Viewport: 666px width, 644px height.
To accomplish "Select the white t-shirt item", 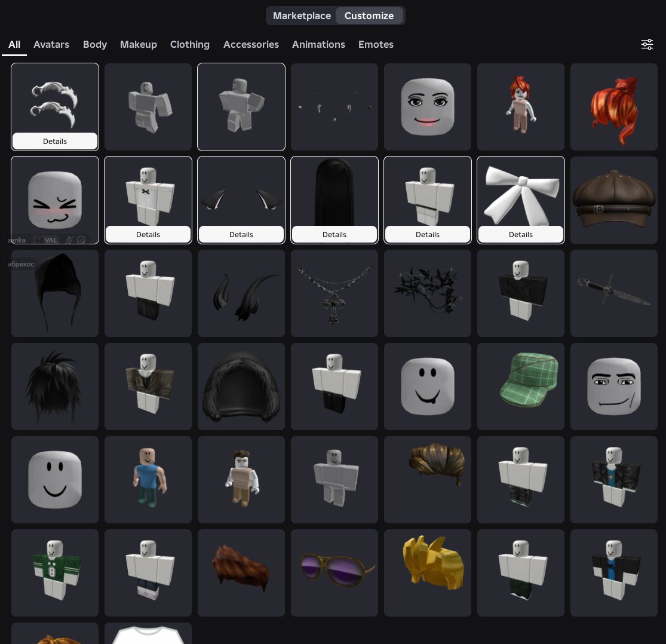I will pyautogui.click(x=148, y=633).
